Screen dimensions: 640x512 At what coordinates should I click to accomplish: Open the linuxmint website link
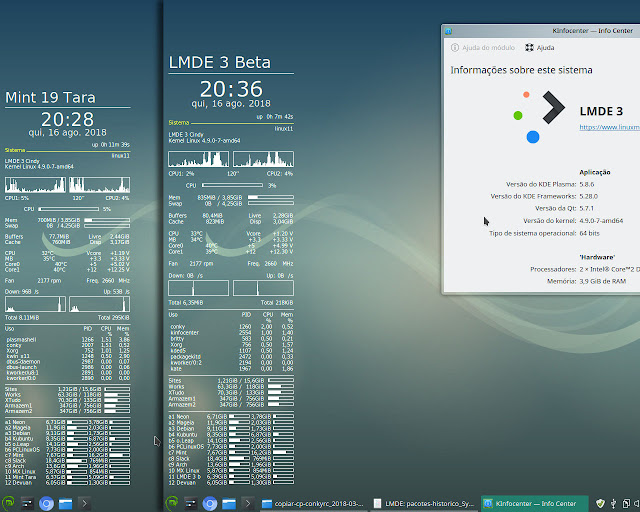click(x=609, y=127)
